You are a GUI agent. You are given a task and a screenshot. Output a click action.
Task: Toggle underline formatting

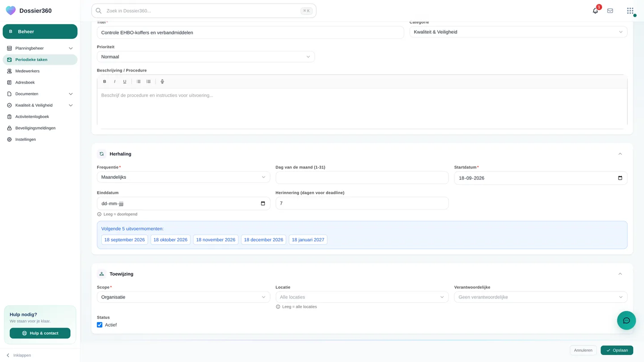click(x=125, y=81)
